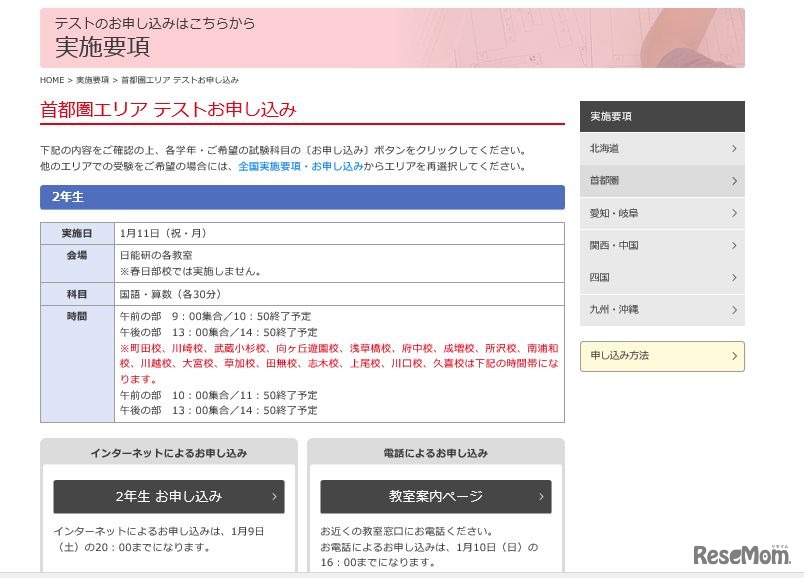Go to HOME in the breadcrumb
The height and width of the screenshot is (578, 804).
[52, 80]
